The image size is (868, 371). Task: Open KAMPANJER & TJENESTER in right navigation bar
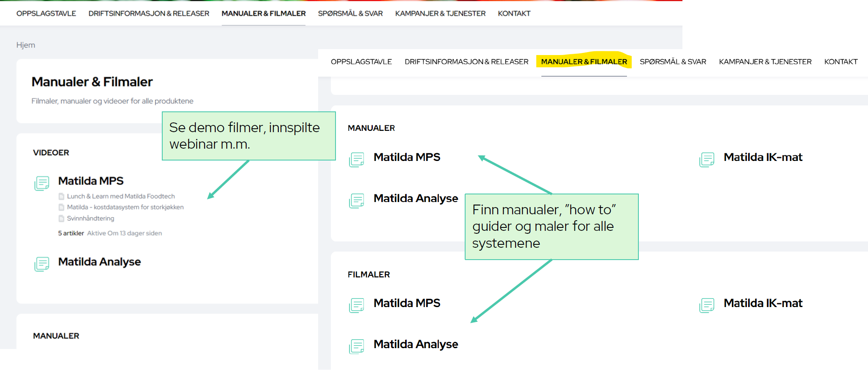pos(765,62)
